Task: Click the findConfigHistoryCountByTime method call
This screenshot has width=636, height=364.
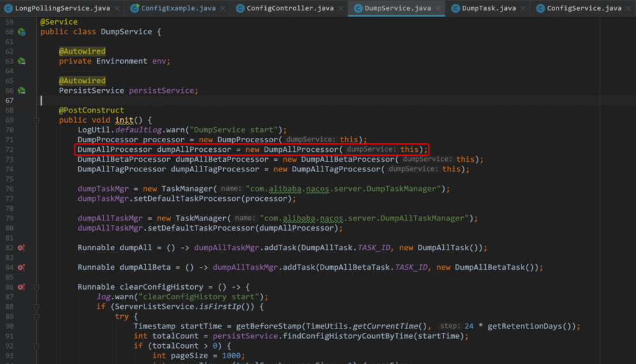Action: click(347, 336)
